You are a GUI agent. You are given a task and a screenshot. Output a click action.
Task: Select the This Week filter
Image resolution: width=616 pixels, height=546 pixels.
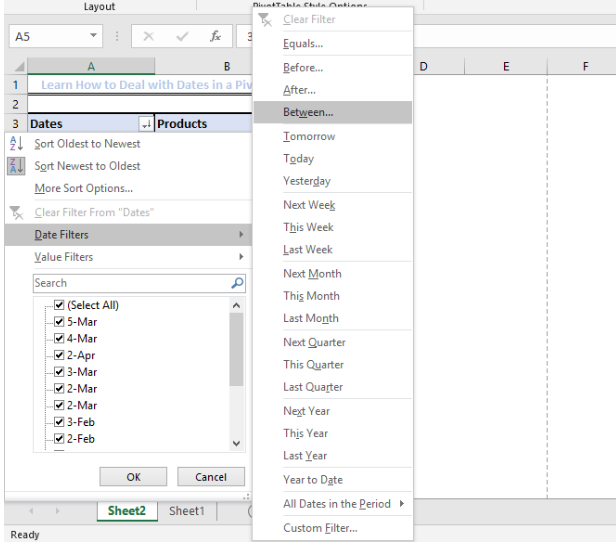(333, 227)
